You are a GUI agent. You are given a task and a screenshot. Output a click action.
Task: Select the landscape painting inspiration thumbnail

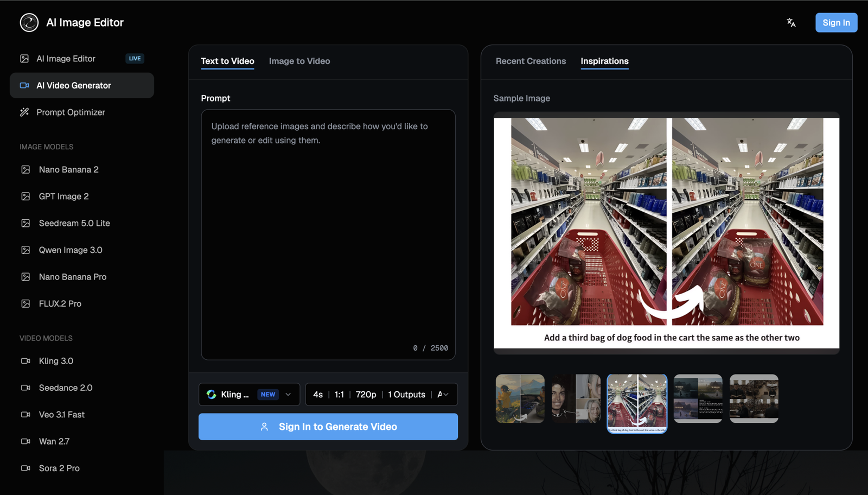coord(520,398)
